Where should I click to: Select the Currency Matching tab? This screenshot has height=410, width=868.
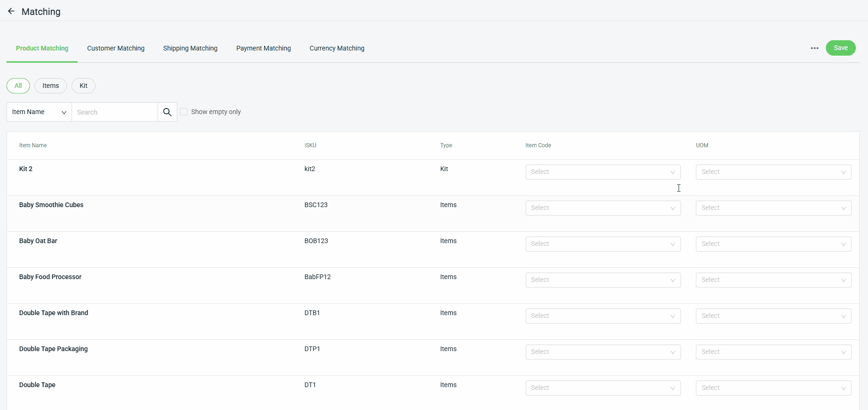(x=337, y=48)
